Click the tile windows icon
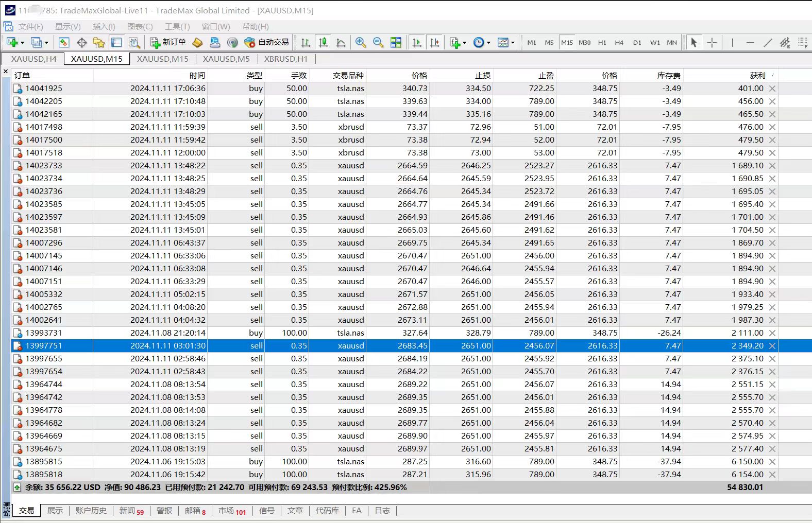Image resolution: width=812 pixels, height=523 pixels. 396,43
